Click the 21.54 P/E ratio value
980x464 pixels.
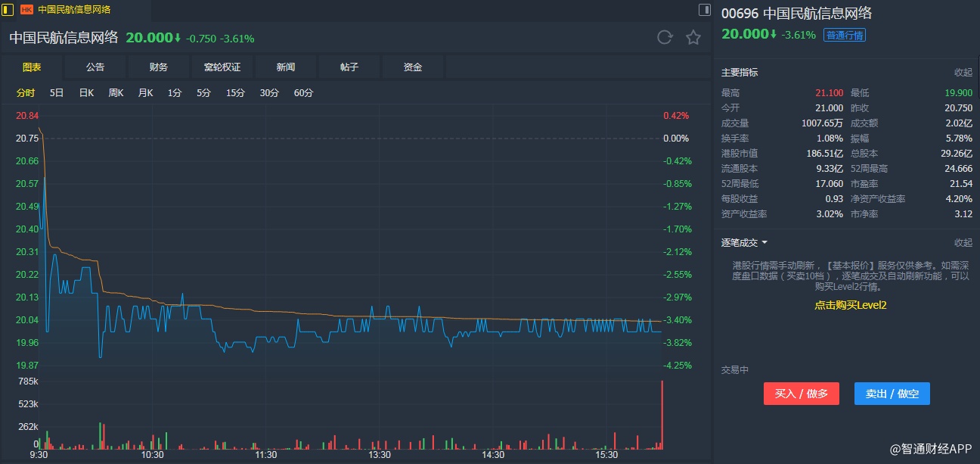click(960, 184)
